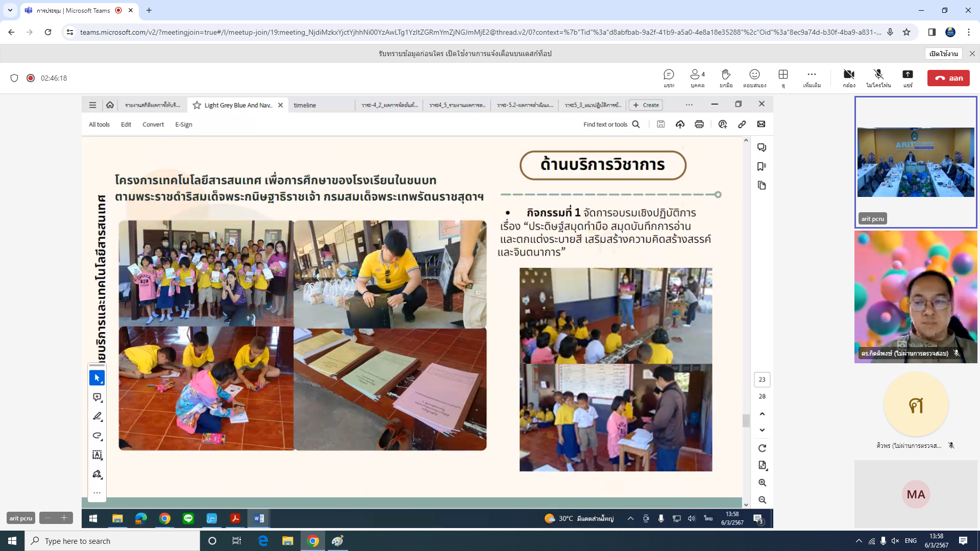
Task: Go to previous page with up chevron
Action: click(x=762, y=414)
